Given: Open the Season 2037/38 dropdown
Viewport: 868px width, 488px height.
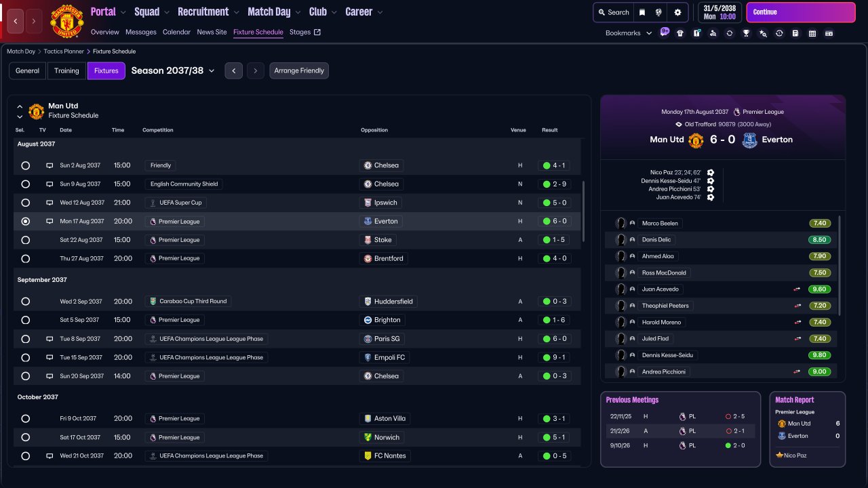Looking at the screenshot, I should pyautogui.click(x=173, y=70).
